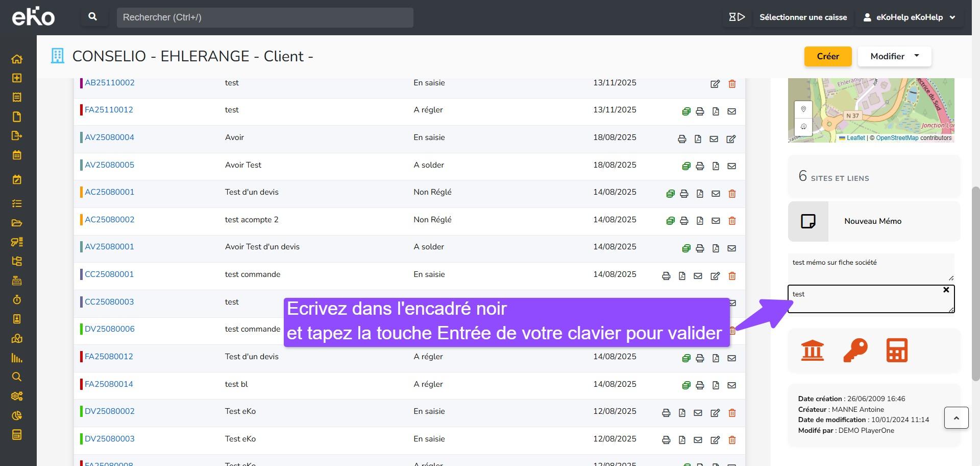The image size is (980, 466).
Task: Click Sélectionner une caisse
Action: [x=803, y=17]
